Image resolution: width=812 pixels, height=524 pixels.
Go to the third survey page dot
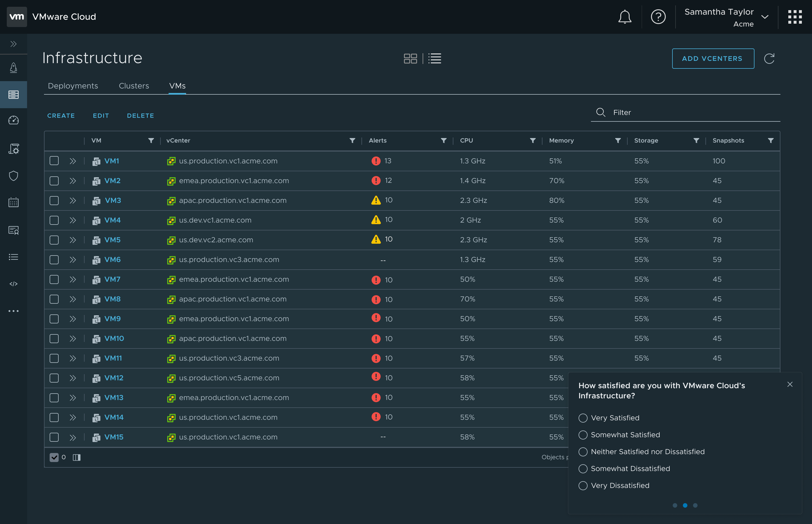(x=695, y=505)
